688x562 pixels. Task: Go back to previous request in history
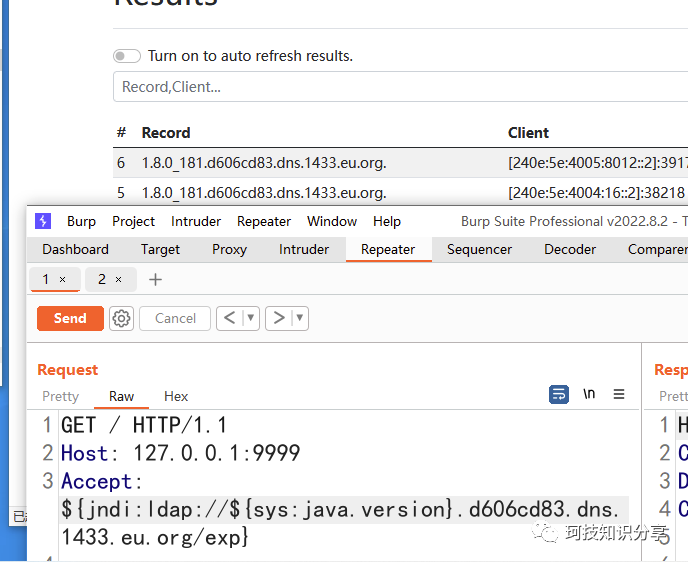pos(229,318)
